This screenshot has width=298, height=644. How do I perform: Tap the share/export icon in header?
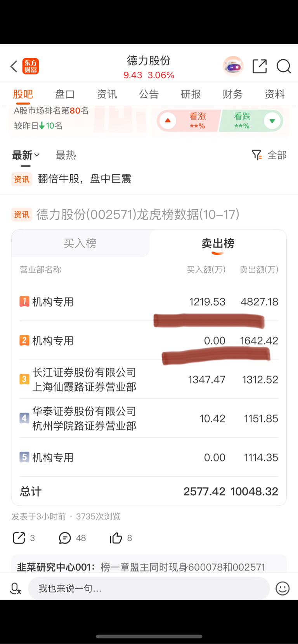pos(260,66)
